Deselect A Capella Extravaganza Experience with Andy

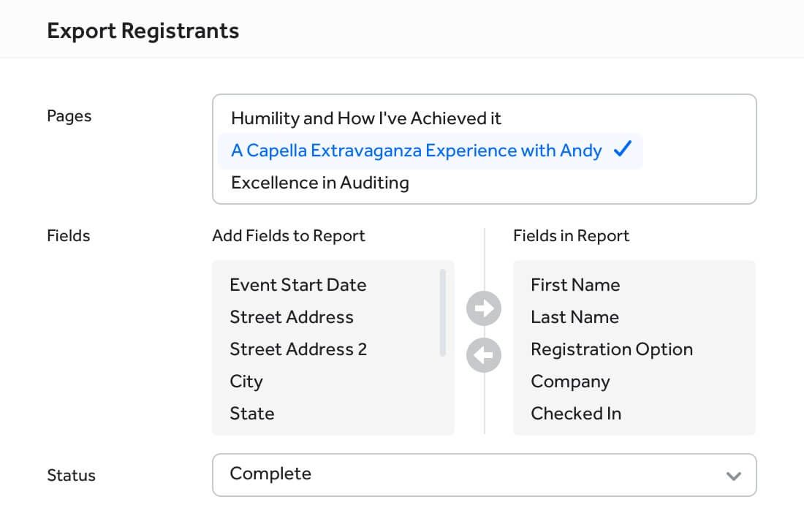pos(416,151)
